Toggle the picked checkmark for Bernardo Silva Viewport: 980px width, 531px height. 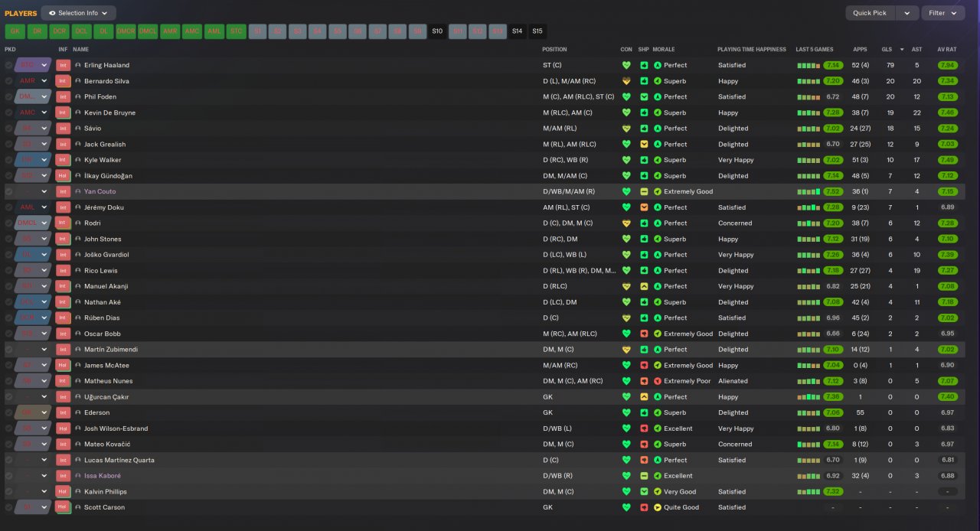pos(8,81)
